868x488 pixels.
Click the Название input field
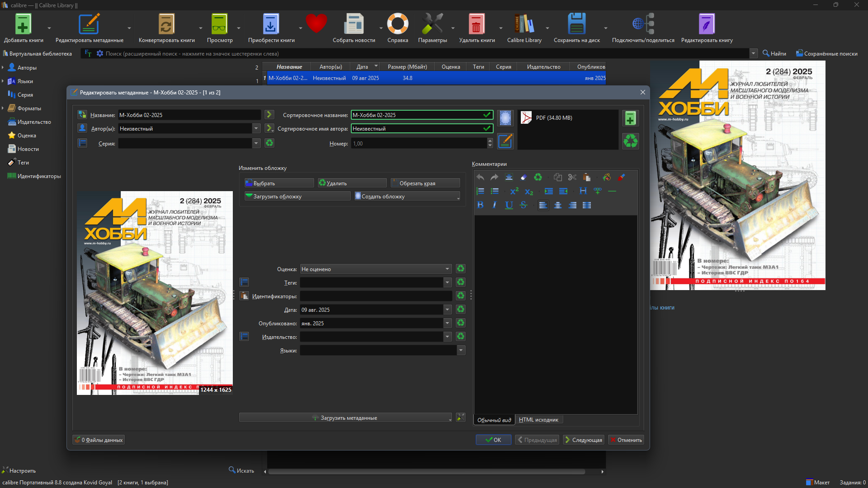pos(189,115)
